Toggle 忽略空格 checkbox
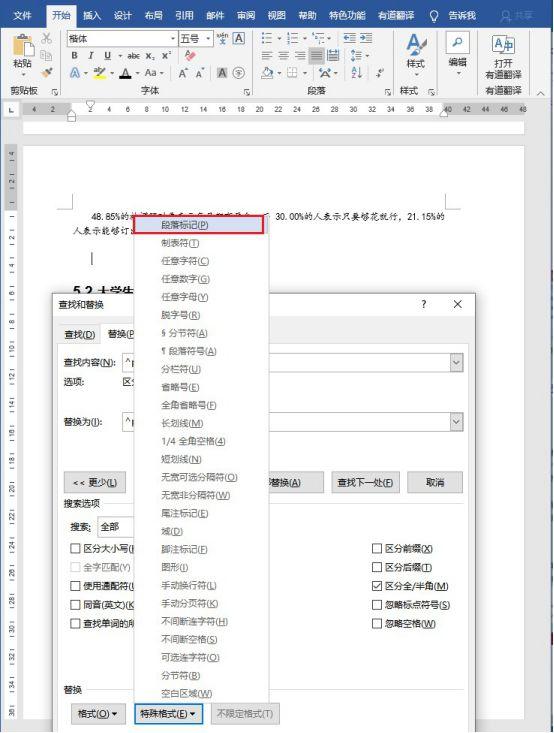This screenshot has width=554, height=733. pos(377,624)
